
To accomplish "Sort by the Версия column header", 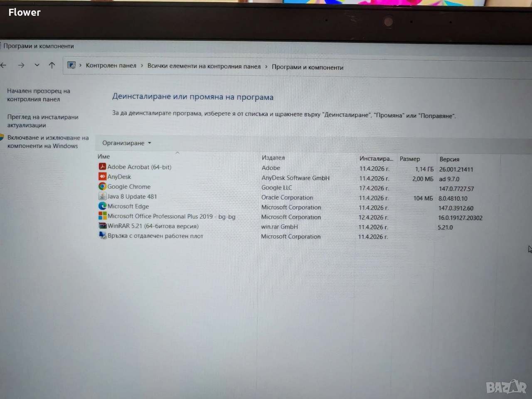I will [x=449, y=160].
